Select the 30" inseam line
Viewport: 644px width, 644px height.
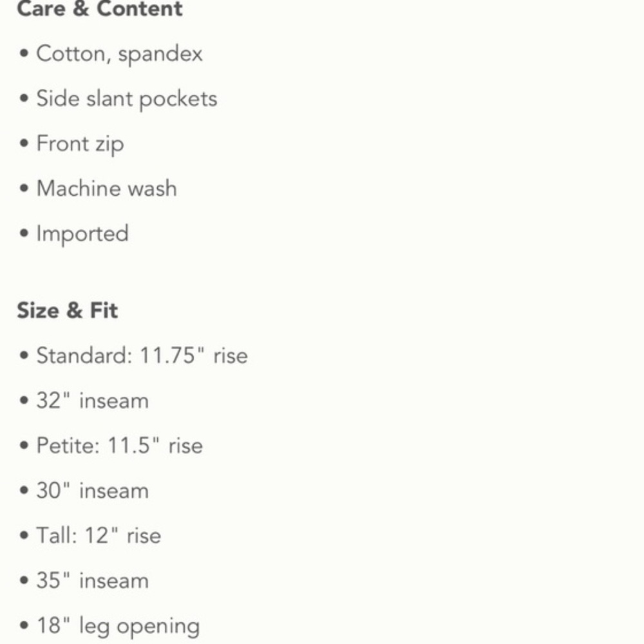pyautogui.click(x=92, y=491)
